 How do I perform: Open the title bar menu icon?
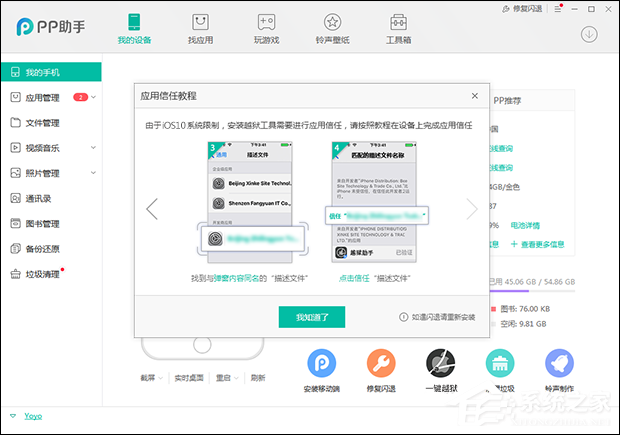[x=558, y=9]
